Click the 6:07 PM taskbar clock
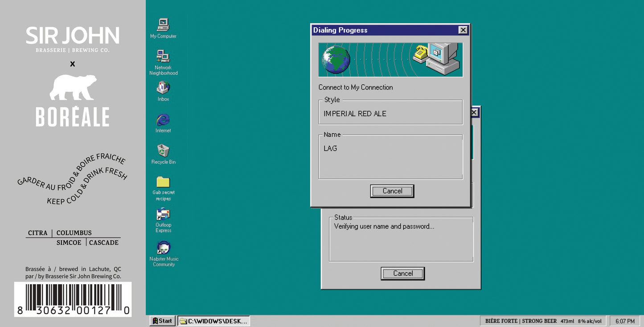This screenshot has width=644, height=327. point(625,321)
